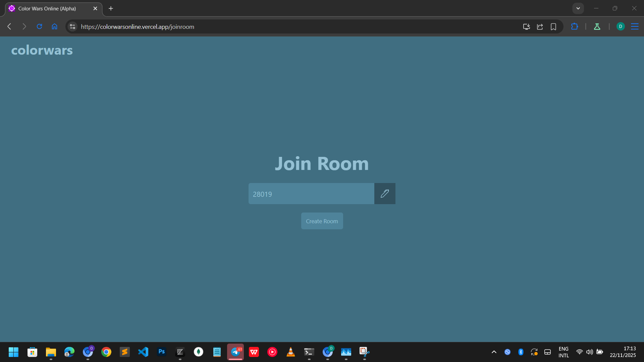Open site information icon in address bar

[x=72, y=26]
